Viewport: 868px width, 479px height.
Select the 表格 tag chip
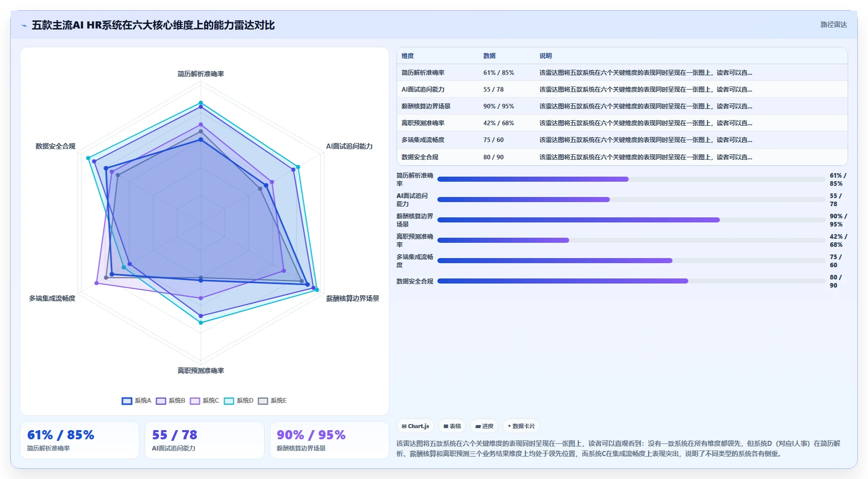click(452, 426)
